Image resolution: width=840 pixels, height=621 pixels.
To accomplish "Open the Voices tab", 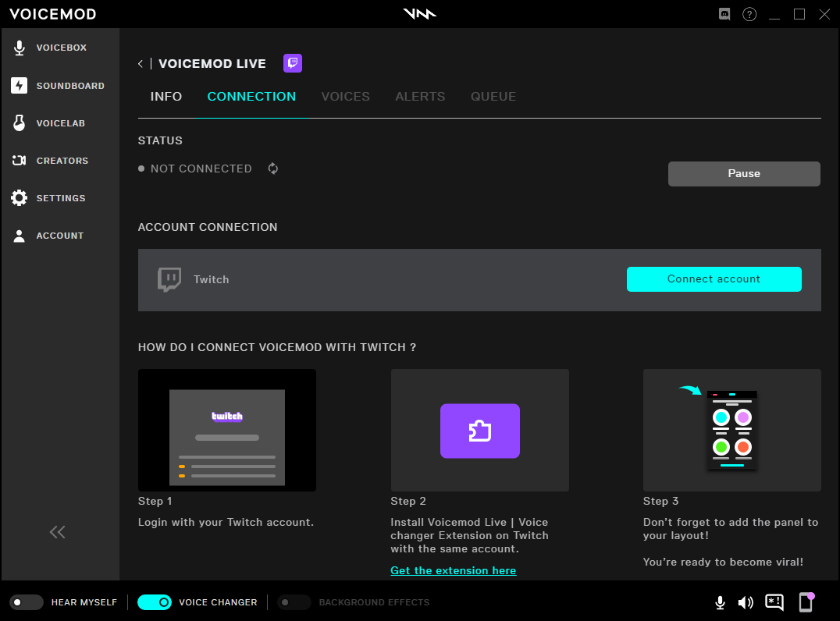I will click(346, 97).
